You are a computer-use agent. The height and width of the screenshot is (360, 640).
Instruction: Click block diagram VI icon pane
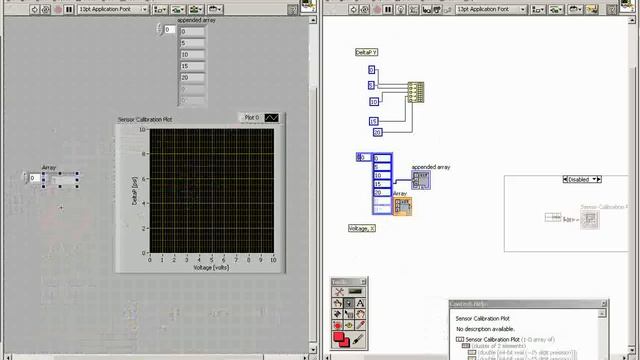coord(627,7)
